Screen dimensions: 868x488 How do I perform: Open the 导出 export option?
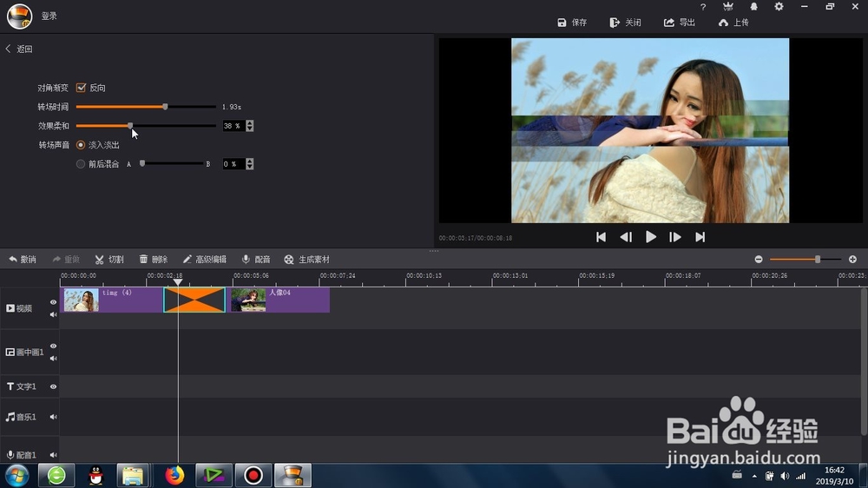pos(680,23)
